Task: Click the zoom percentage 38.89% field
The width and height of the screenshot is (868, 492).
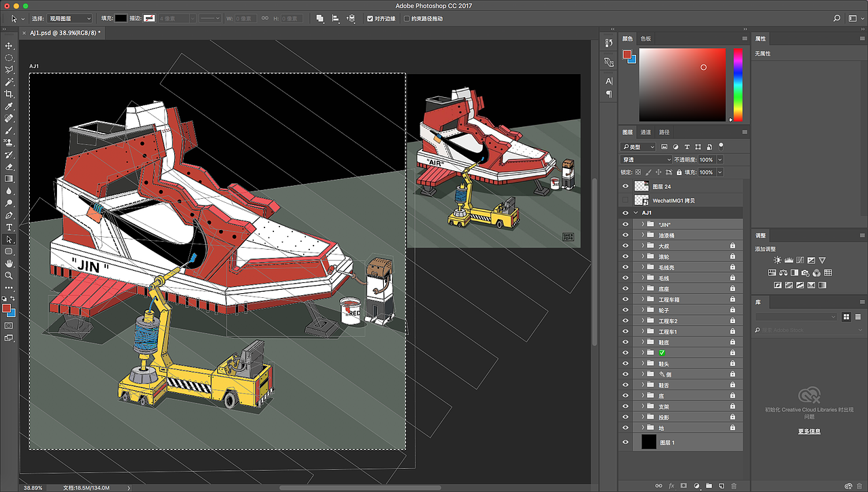Action: [x=33, y=487]
